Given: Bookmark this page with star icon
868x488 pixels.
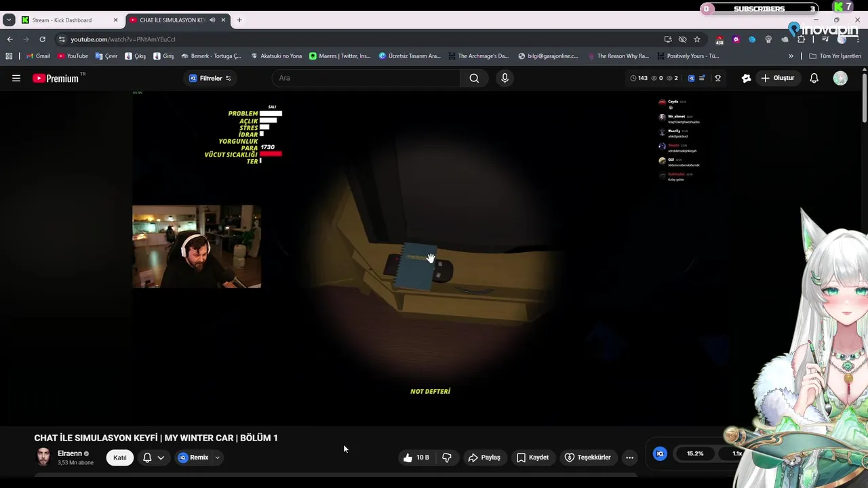Looking at the screenshot, I should point(697,39).
